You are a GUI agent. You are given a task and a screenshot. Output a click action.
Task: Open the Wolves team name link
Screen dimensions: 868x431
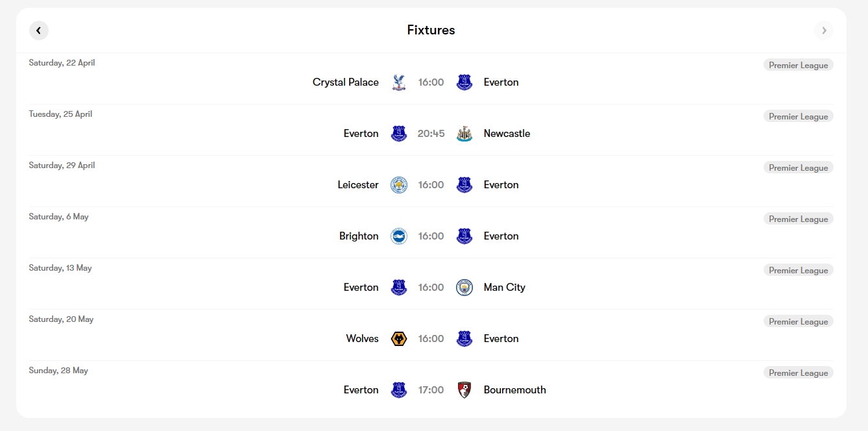pyautogui.click(x=362, y=339)
